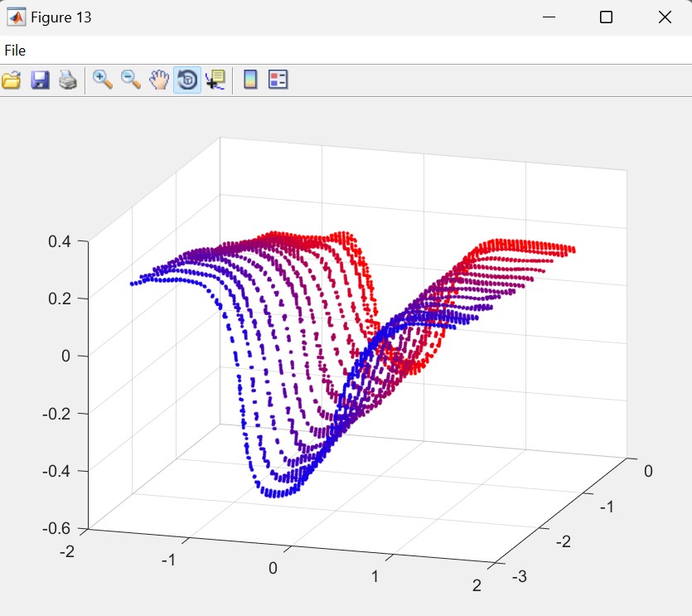Viewport: 692px width, 616px height.
Task: Click the MATLAB logo in title bar
Action: (16, 17)
